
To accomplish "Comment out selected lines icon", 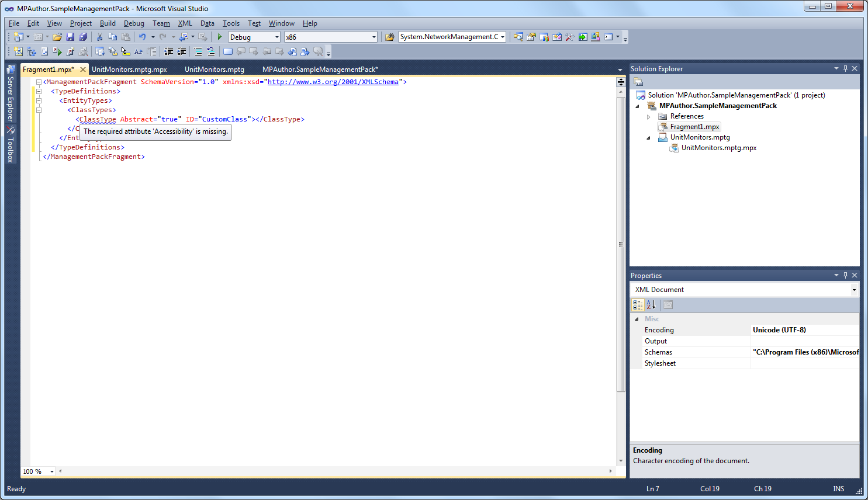I will click(198, 51).
